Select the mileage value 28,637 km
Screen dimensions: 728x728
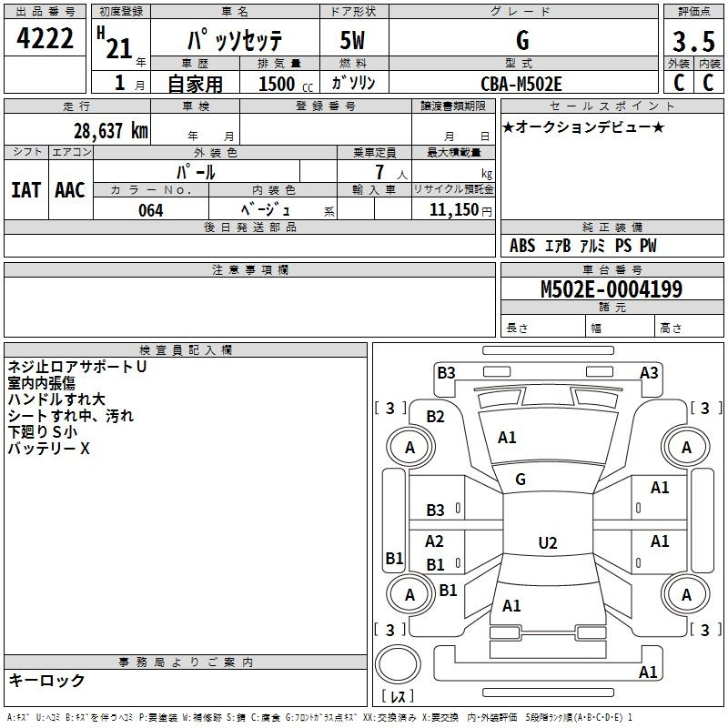[110, 130]
